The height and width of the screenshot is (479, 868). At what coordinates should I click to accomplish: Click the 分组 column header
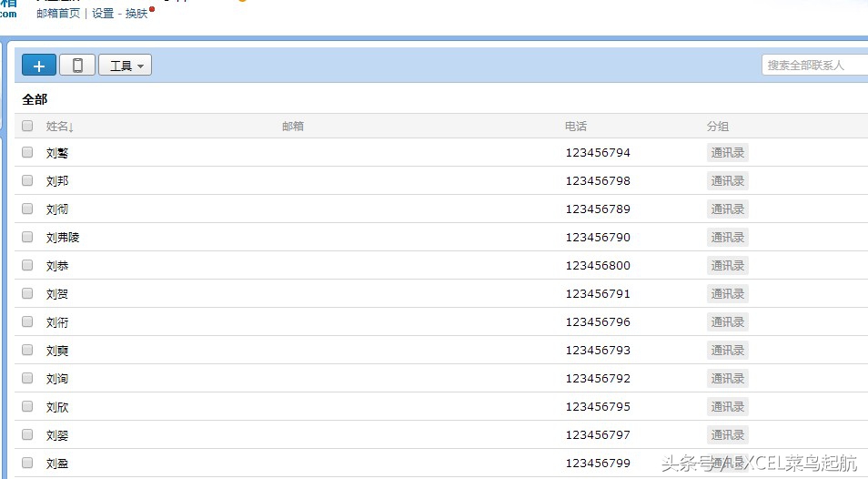tap(718, 127)
